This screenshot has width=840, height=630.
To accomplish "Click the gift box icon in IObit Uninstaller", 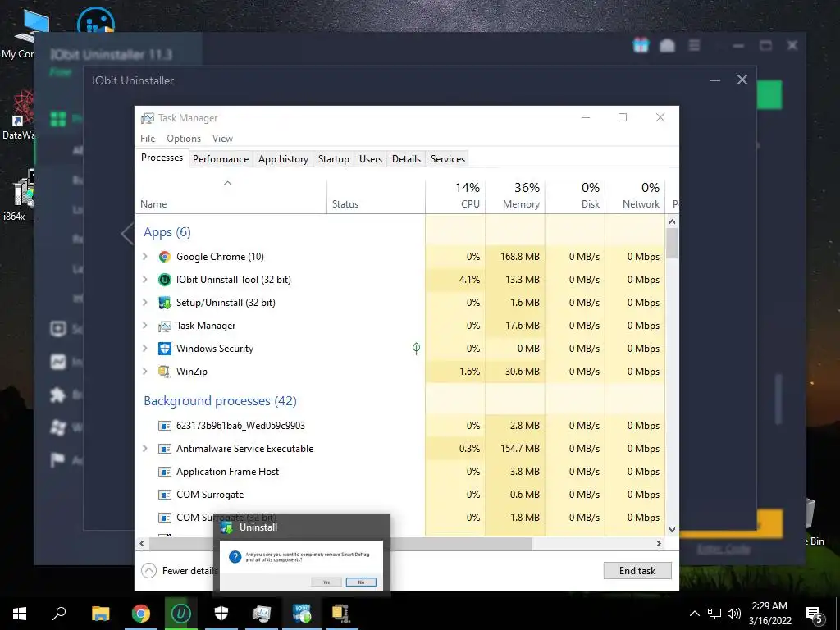I will [641, 46].
